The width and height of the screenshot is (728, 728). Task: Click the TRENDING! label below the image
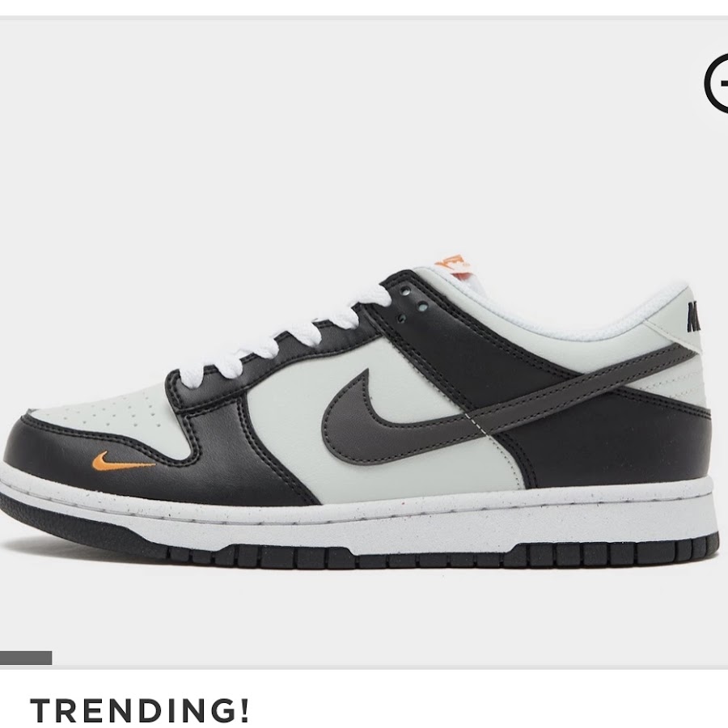[x=140, y=710]
